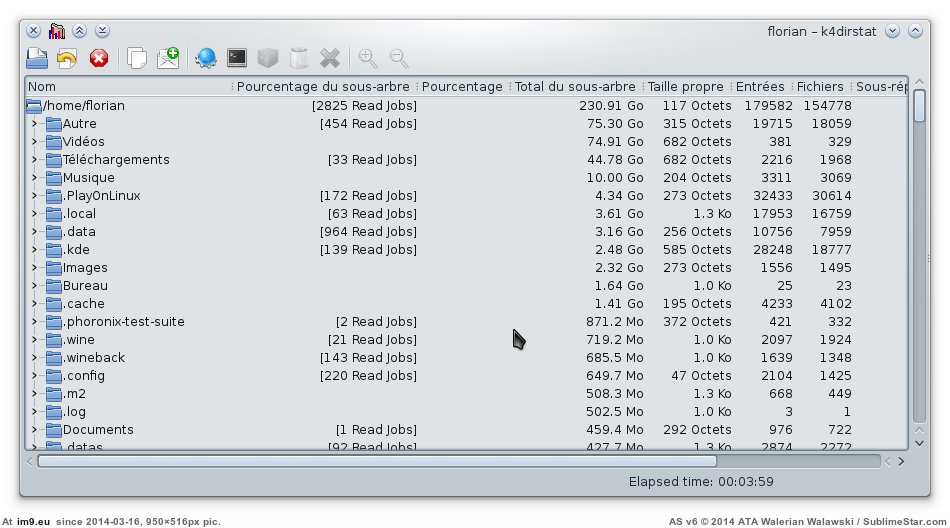
Task: Click the trash bin toolbar icon
Action: 298,58
